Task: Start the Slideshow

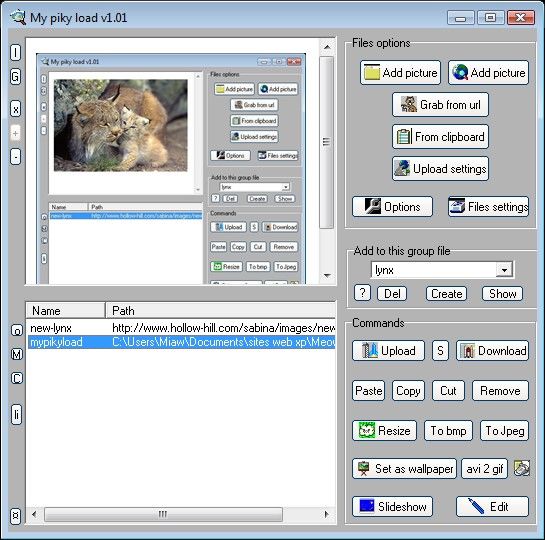Action: [392, 506]
